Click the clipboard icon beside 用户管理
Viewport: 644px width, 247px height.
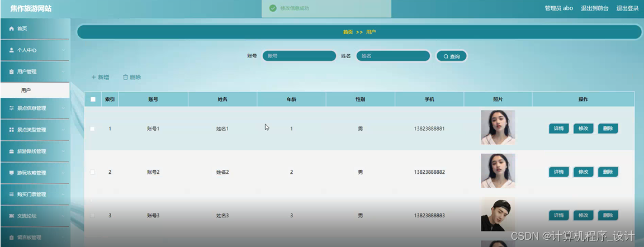pos(12,72)
